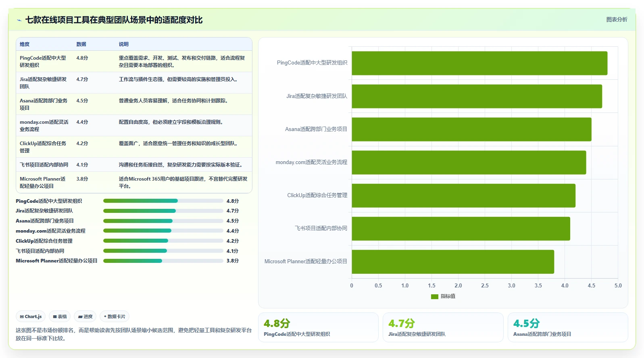
Task: Click the Microsoft Planner progress bar
Action: click(163, 261)
